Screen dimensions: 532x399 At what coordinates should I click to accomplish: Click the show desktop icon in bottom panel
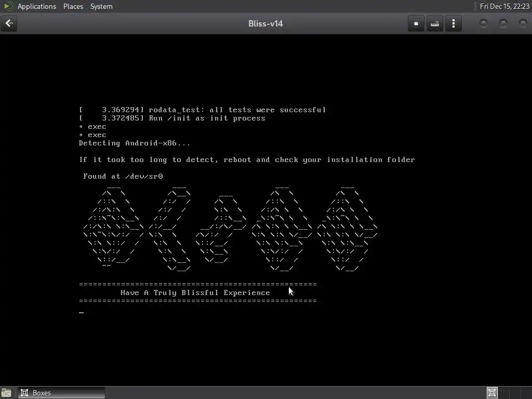coord(6,393)
